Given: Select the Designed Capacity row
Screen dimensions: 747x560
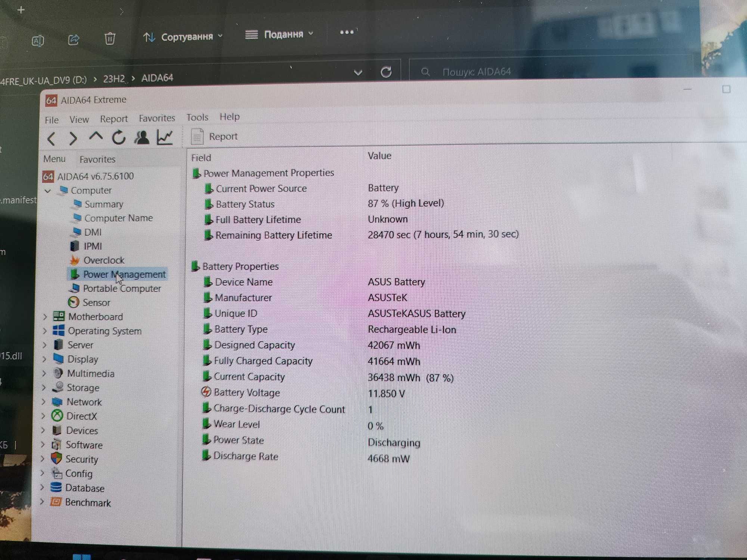Looking at the screenshot, I should pos(311,345).
